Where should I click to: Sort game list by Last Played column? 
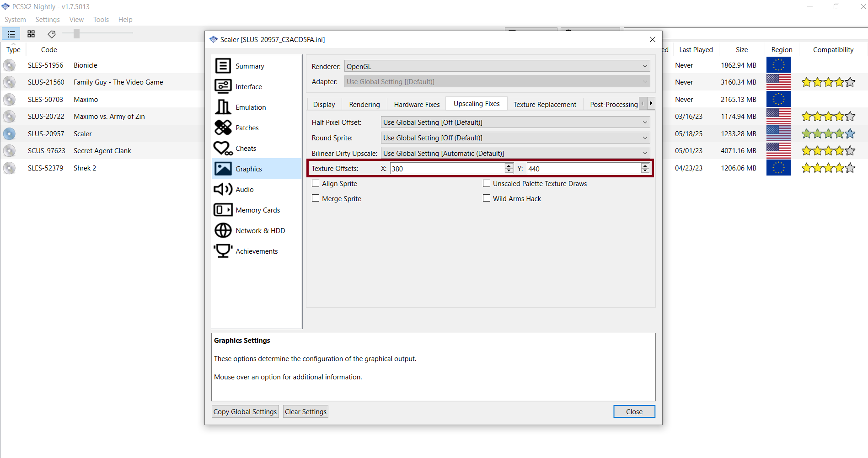pos(696,50)
